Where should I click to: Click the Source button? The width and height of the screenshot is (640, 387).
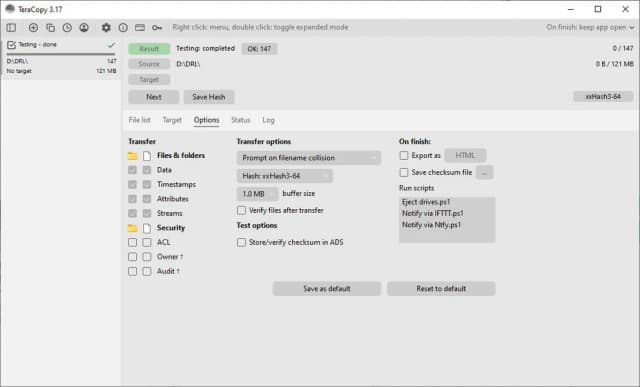(149, 64)
